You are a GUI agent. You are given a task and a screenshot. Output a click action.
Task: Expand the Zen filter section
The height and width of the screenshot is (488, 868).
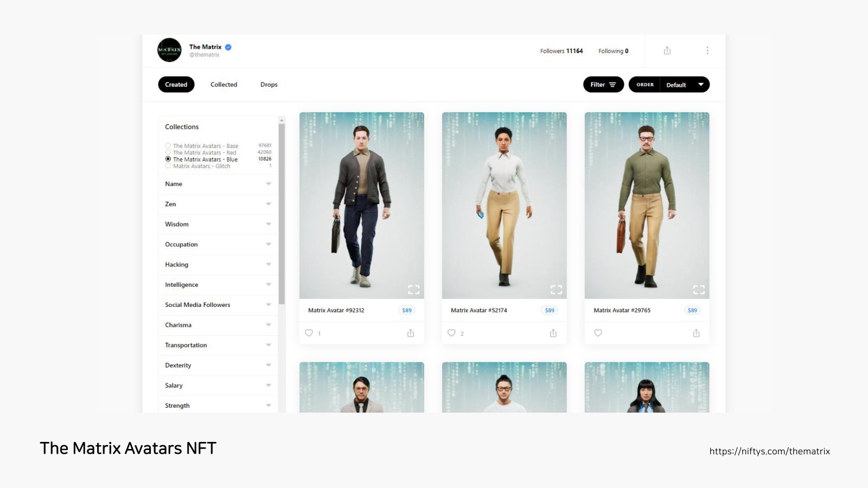point(218,204)
